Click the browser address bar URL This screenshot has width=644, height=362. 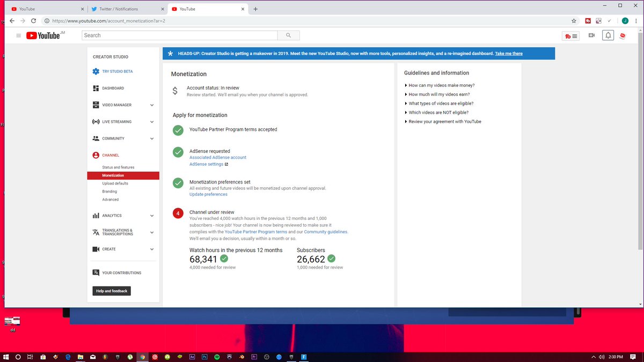(x=109, y=21)
